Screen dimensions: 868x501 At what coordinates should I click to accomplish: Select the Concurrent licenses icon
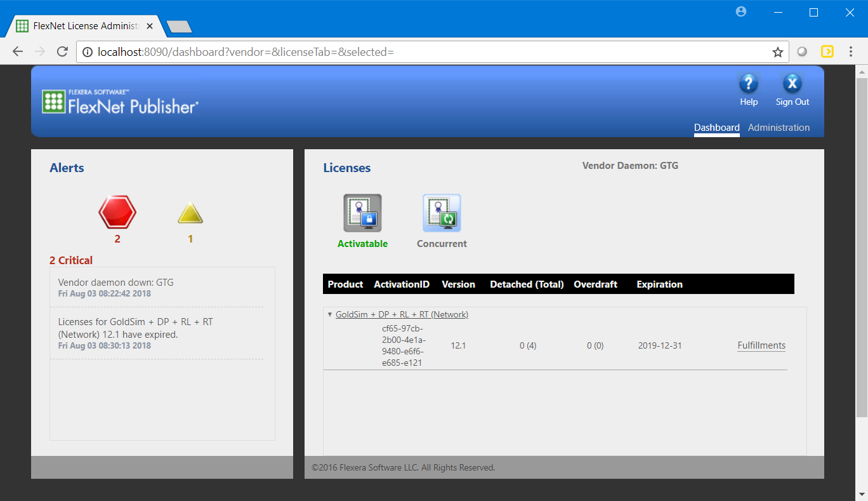(442, 213)
